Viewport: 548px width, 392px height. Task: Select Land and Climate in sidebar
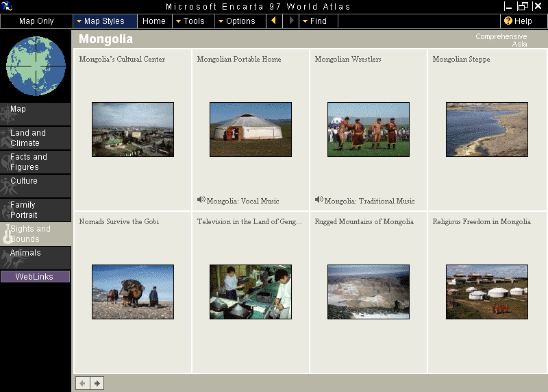click(36, 138)
